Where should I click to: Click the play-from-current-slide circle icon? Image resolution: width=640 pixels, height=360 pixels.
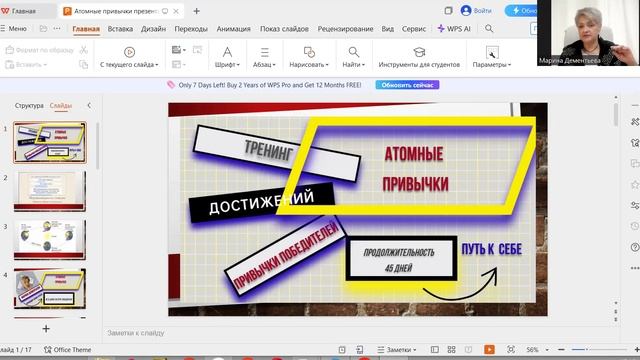(x=129, y=52)
